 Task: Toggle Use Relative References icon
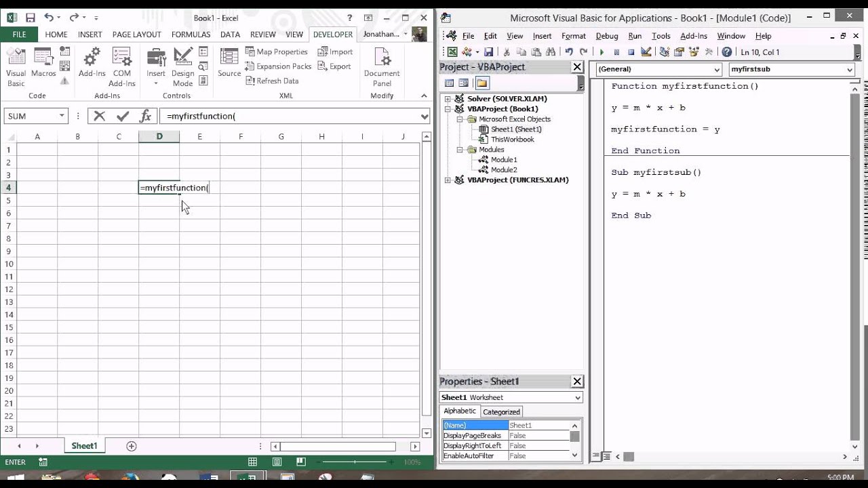pos(64,66)
